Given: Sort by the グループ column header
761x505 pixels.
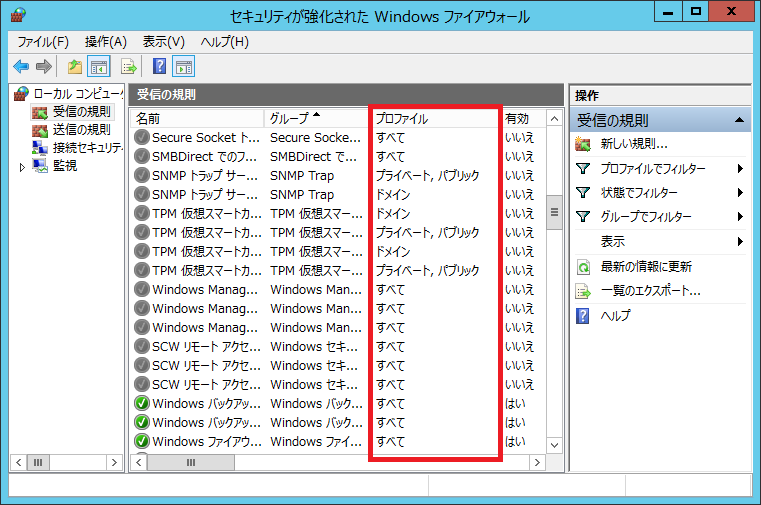Looking at the screenshot, I should click(x=316, y=118).
